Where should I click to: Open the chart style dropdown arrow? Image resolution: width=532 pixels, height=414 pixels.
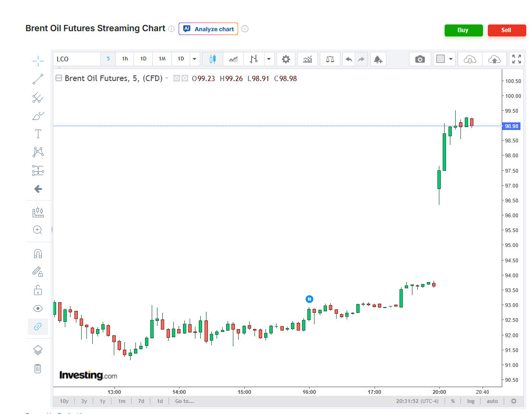coord(269,59)
